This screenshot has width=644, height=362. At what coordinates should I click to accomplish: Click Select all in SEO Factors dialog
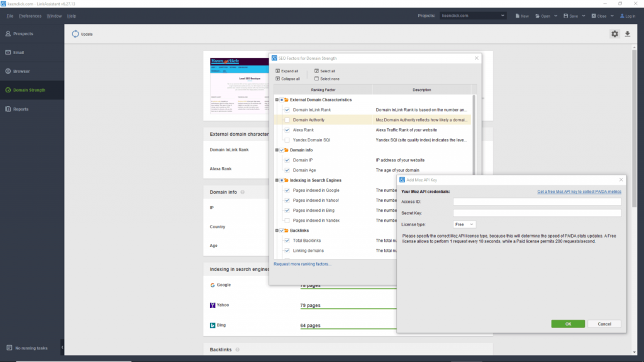[325, 71]
